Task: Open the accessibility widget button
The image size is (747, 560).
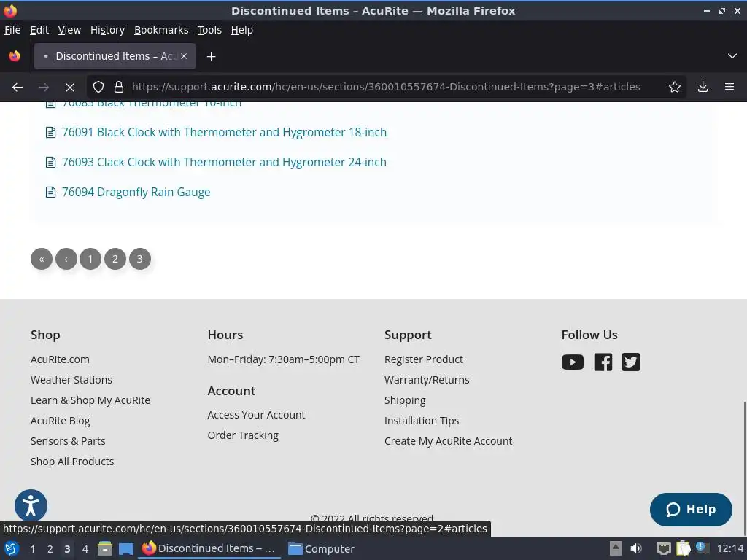Action: (x=31, y=505)
